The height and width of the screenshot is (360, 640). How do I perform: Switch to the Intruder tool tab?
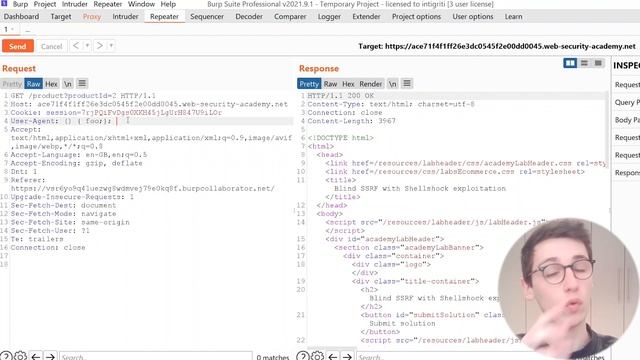tap(125, 17)
